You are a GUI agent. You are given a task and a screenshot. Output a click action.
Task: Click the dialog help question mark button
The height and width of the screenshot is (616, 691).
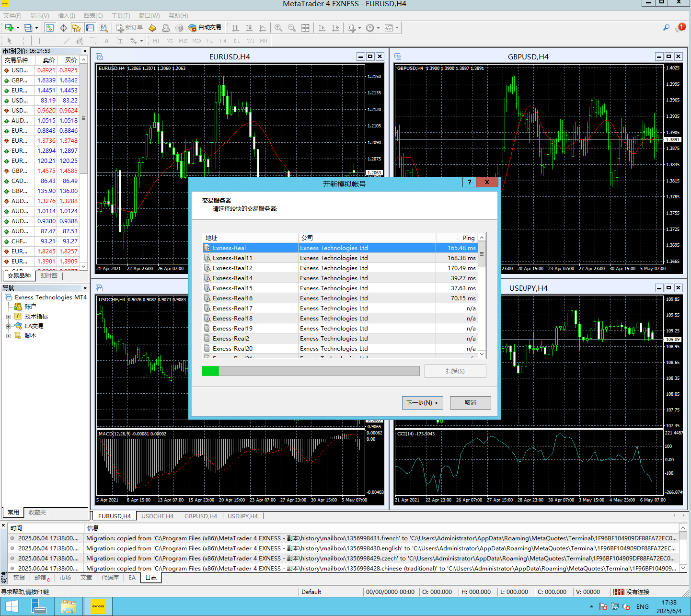tap(470, 182)
